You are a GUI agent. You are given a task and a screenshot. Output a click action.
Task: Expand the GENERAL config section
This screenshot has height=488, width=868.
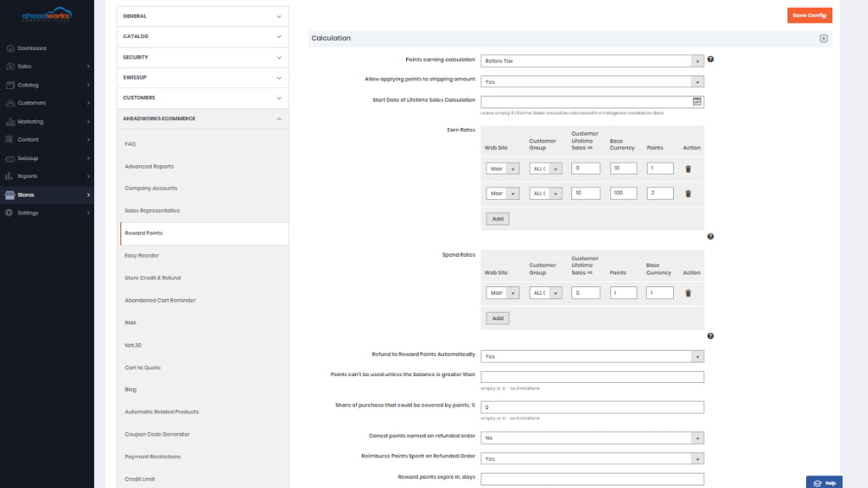pos(203,16)
